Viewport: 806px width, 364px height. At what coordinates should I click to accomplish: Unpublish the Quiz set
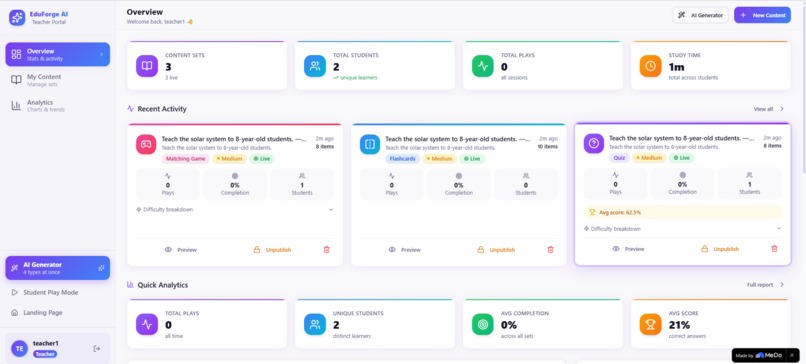720,249
